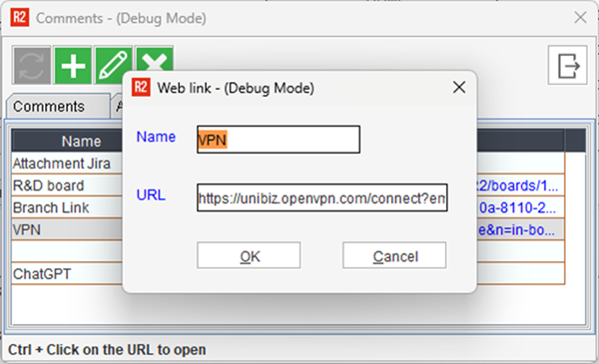Viewport: 599px width, 364px height.
Task: Close the Web link dialog
Action: point(459,88)
